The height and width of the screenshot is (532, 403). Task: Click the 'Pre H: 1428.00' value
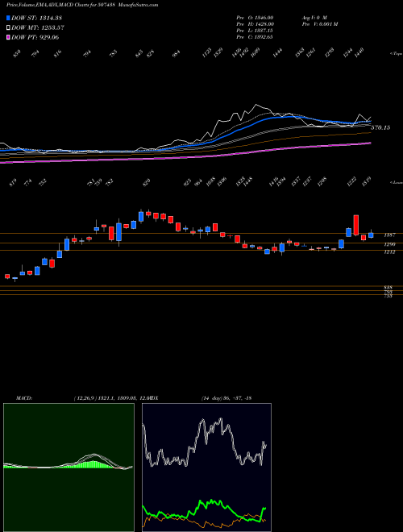tap(255, 24)
